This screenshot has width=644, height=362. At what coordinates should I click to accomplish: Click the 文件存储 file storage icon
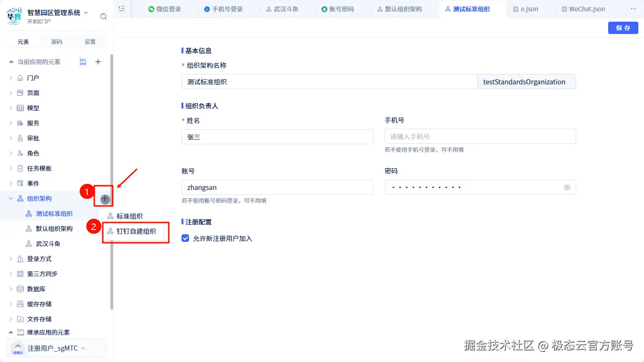[20, 319]
